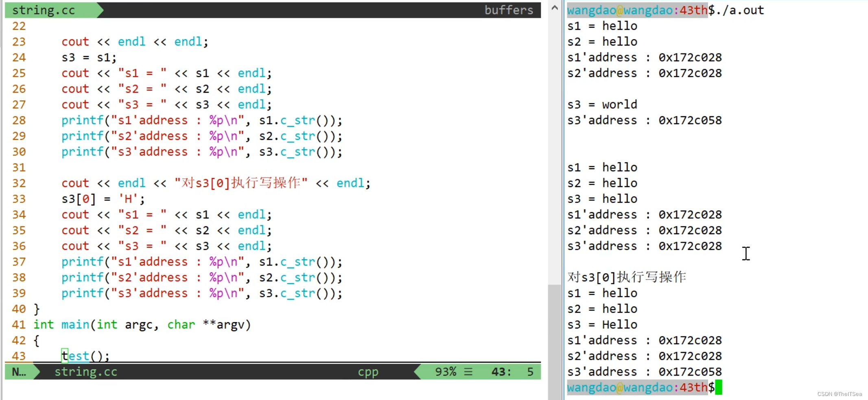
Task: Click 'char' keyword on line 41
Action: pyautogui.click(x=181, y=325)
